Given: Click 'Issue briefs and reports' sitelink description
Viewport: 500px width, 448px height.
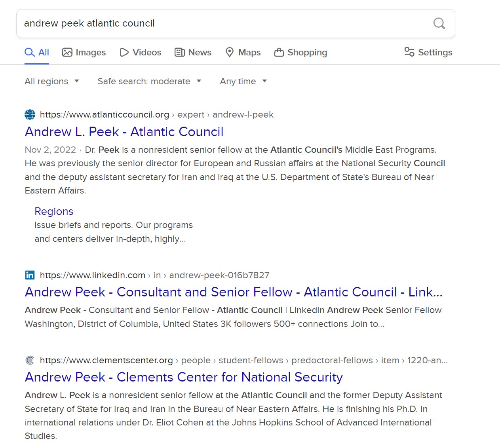Looking at the screenshot, I should (114, 232).
